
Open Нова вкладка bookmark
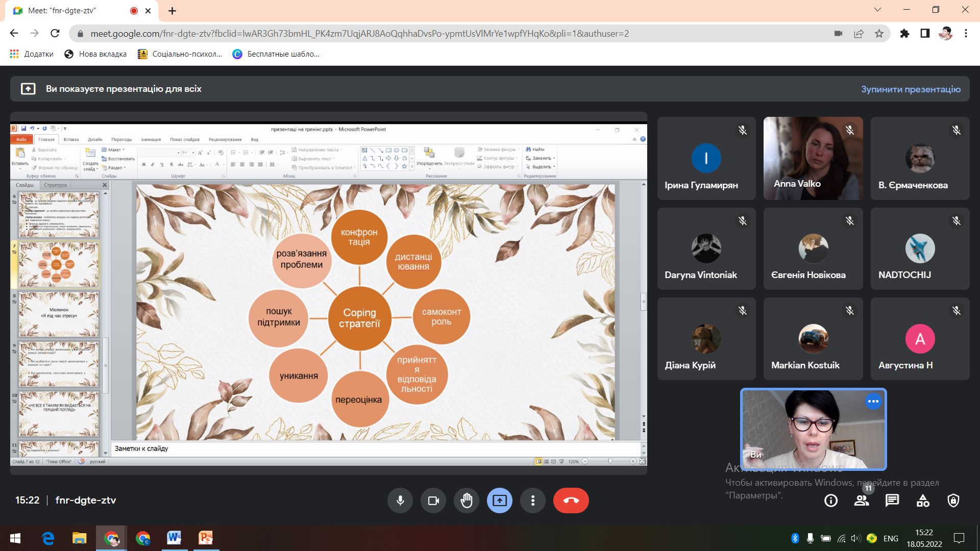pos(96,54)
